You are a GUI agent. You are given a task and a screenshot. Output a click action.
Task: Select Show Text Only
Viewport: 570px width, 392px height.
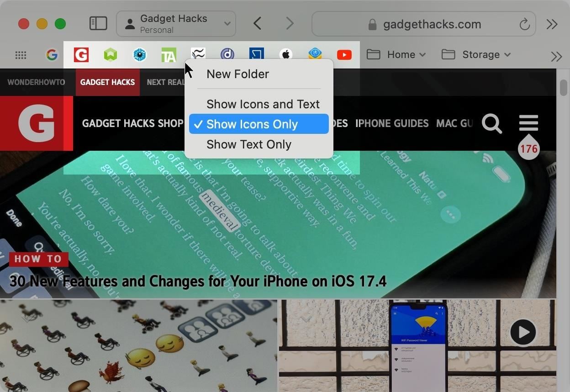coord(249,144)
